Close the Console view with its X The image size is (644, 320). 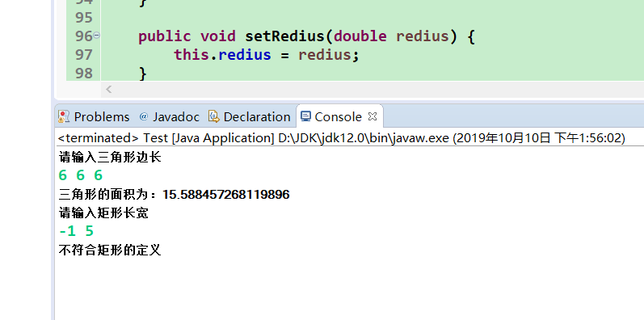tap(373, 116)
